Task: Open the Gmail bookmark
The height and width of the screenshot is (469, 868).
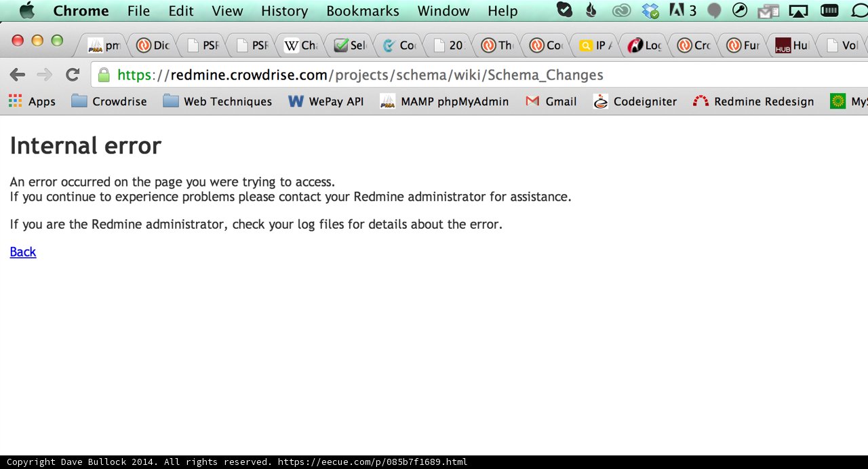Action: pyautogui.click(x=551, y=101)
